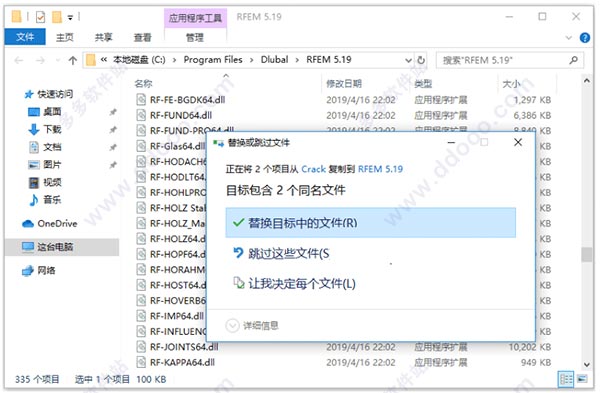Screen dimensions: 600x393
Task: Select the file RF-FE-BGDK64.dll
Action: pyautogui.click(x=188, y=100)
